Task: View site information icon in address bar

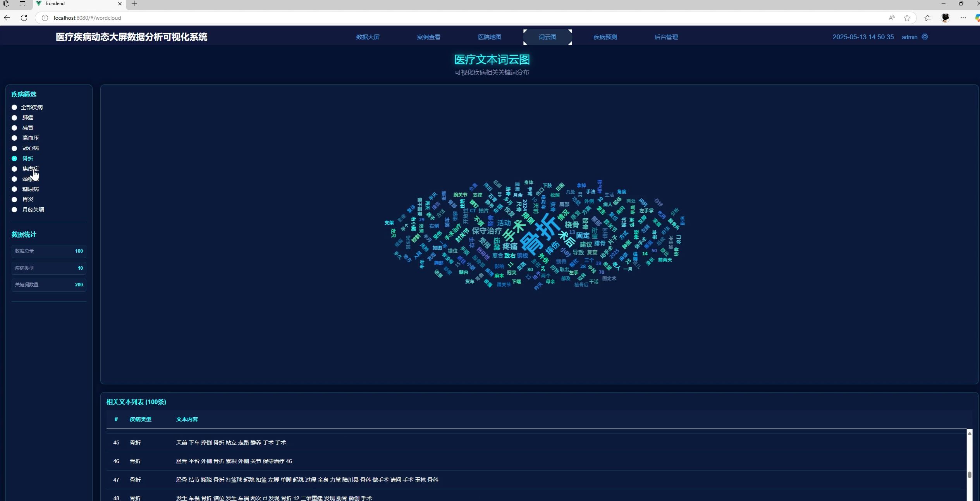Action: tap(45, 18)
